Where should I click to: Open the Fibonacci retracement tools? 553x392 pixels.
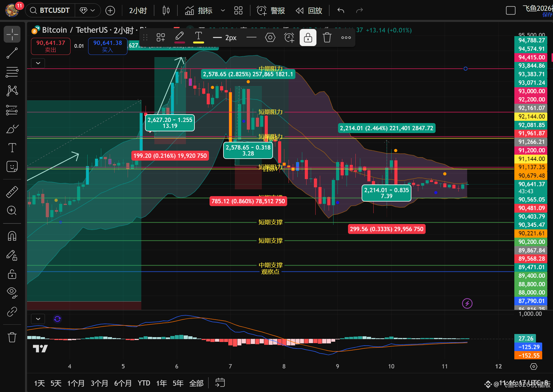tap(12, 72)
